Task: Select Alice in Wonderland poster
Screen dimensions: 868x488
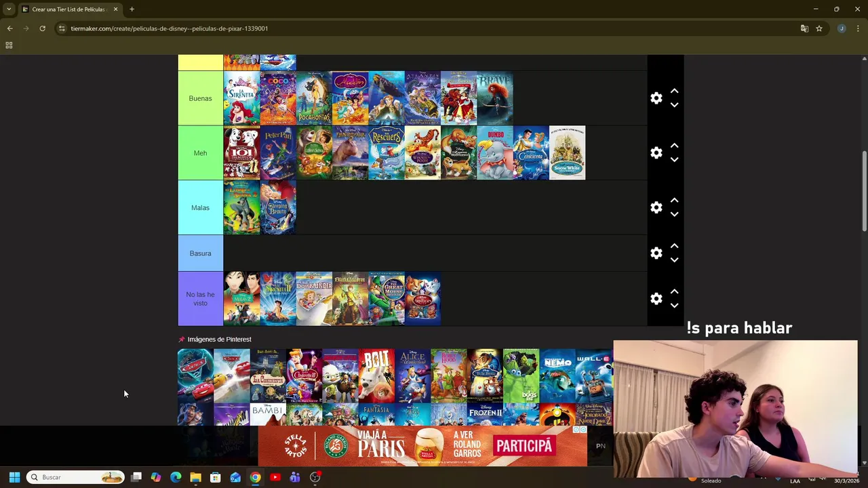Action: tap(412, 375)
